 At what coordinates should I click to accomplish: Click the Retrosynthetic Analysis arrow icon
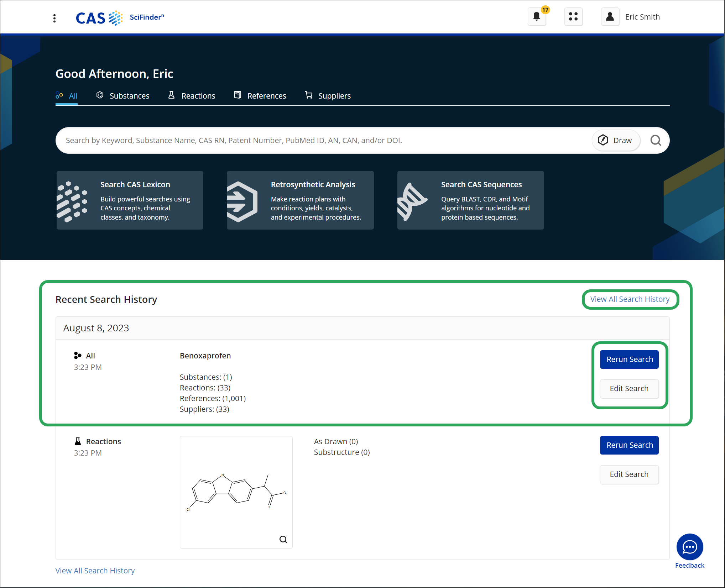(x=242, y=201)
